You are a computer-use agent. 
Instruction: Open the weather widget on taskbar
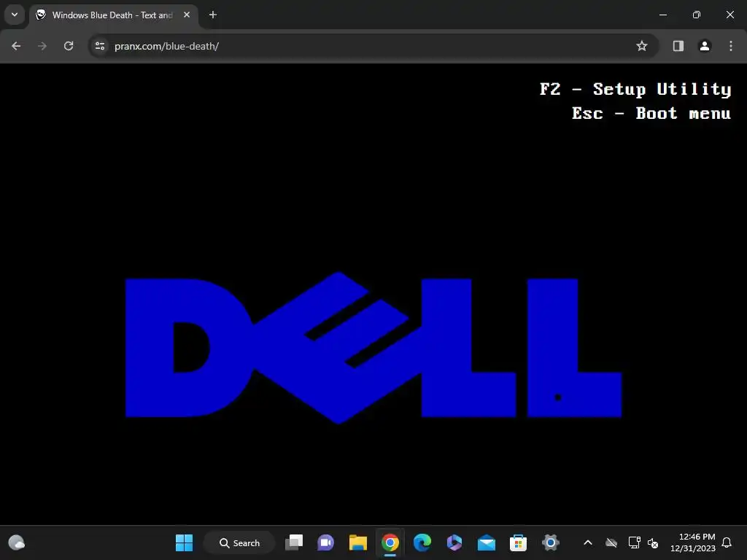click(x=17, y=542)
